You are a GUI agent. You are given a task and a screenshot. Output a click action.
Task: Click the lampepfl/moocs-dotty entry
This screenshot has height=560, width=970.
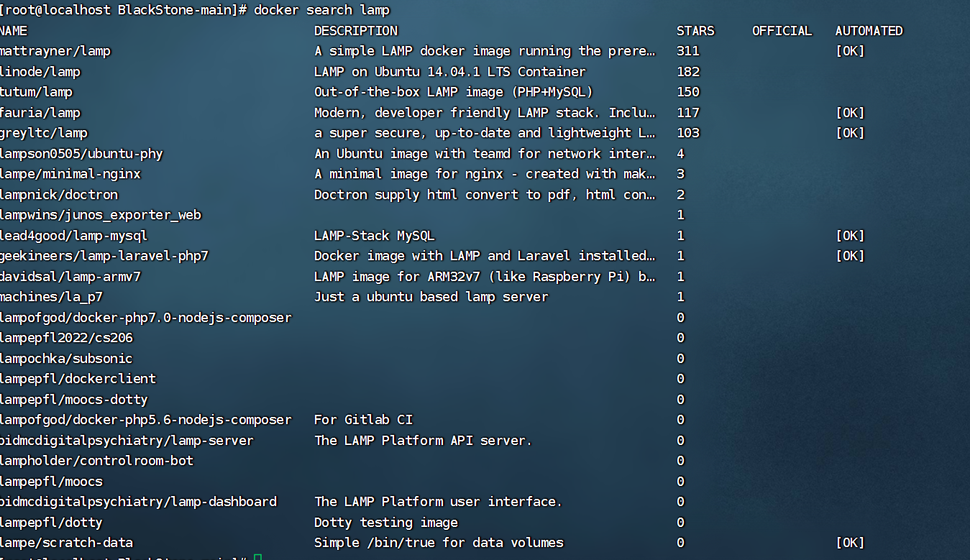pos(74,400)
